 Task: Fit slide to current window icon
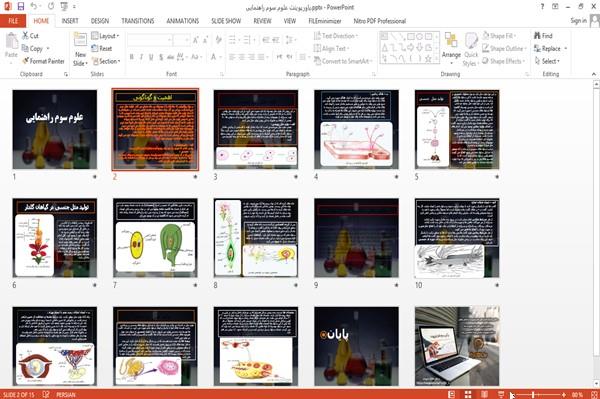tap(594, 394)
